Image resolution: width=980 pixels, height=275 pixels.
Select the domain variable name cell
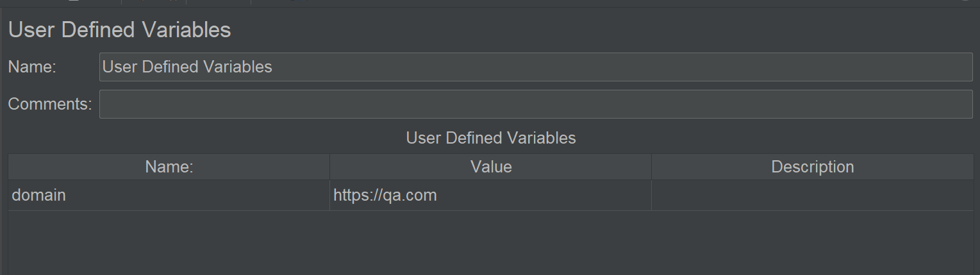[x=169, y=195]
